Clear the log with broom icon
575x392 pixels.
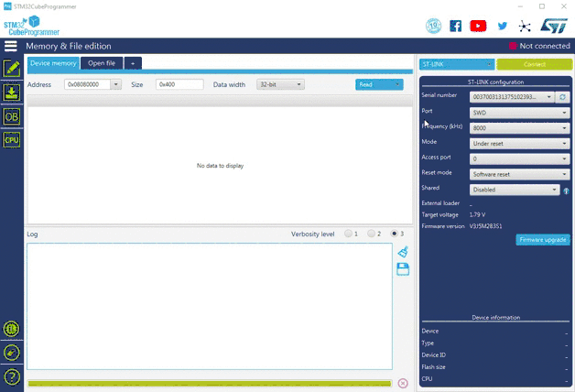[403, 252]
